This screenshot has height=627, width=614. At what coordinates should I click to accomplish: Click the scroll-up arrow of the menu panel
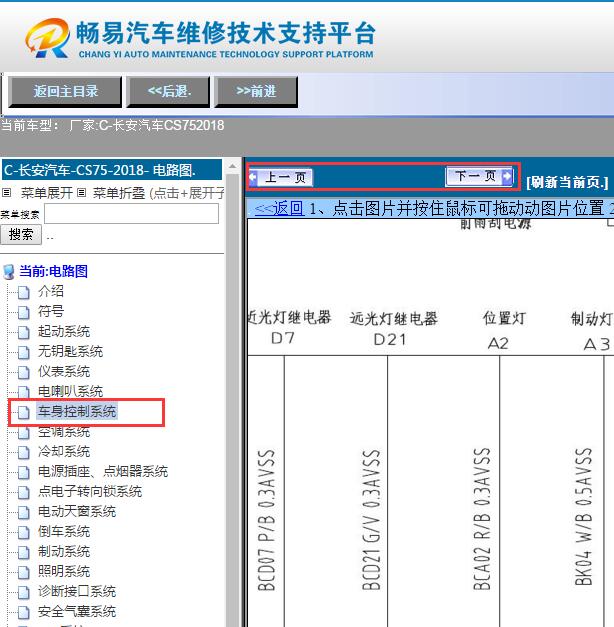coord(233,166)
